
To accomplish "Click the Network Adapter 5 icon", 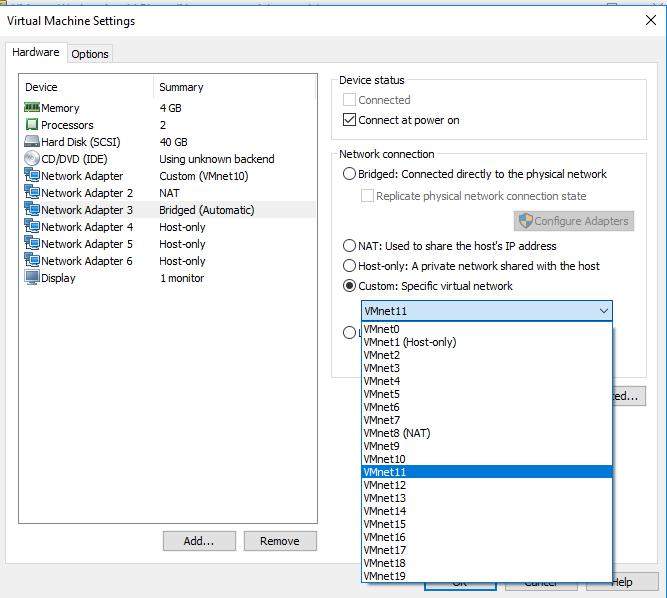I will click(32, 243).
